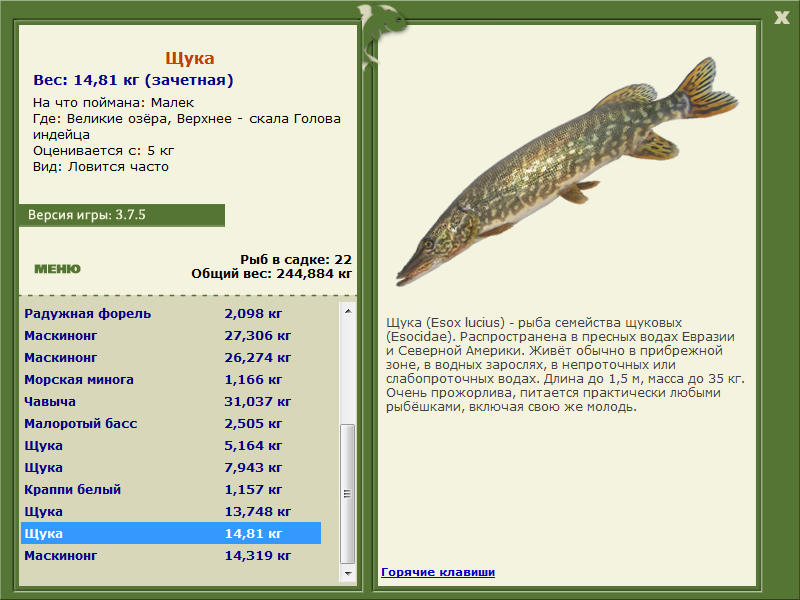
Task: Close the fish catalog window with X
Action: [x=781, y=17]
